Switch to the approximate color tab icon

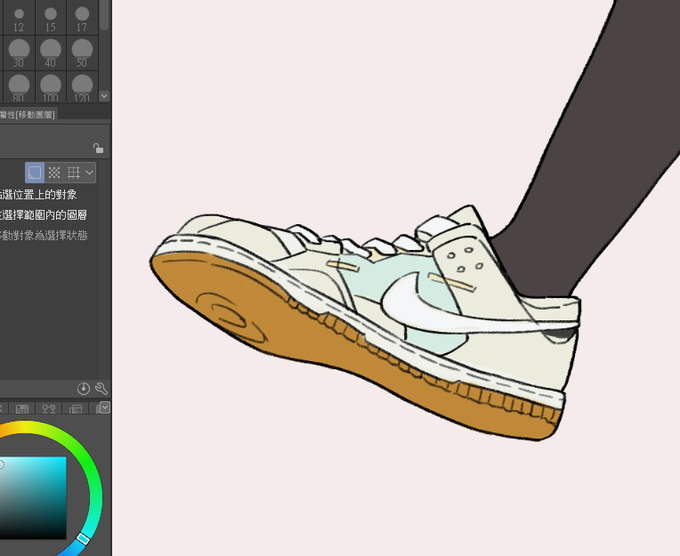pos(75,409)
